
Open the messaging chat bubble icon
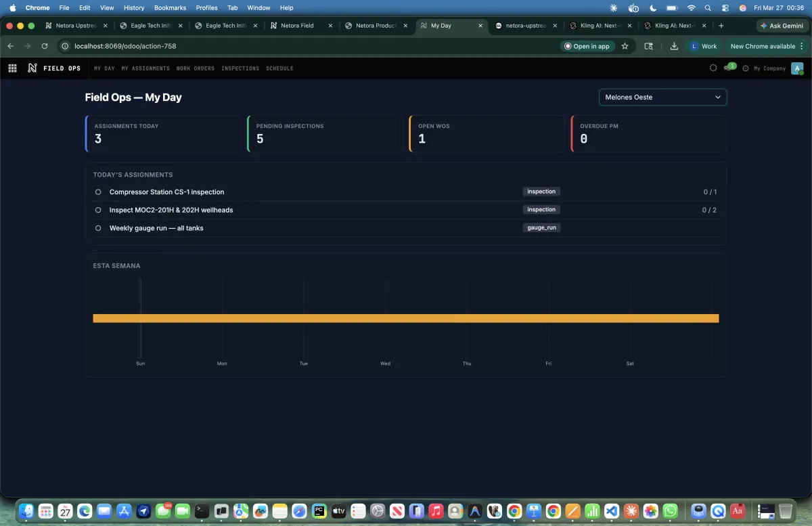click(x=727, y=68)
